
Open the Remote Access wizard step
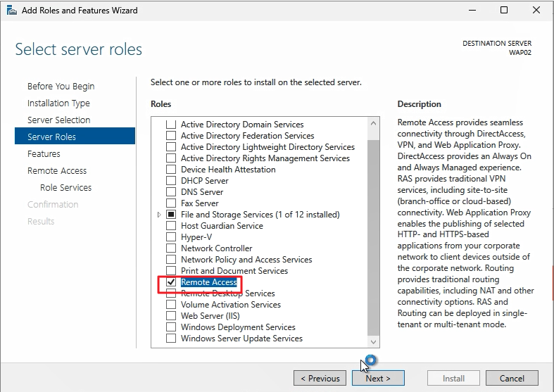pyautogui.click(x=57, y=171)
